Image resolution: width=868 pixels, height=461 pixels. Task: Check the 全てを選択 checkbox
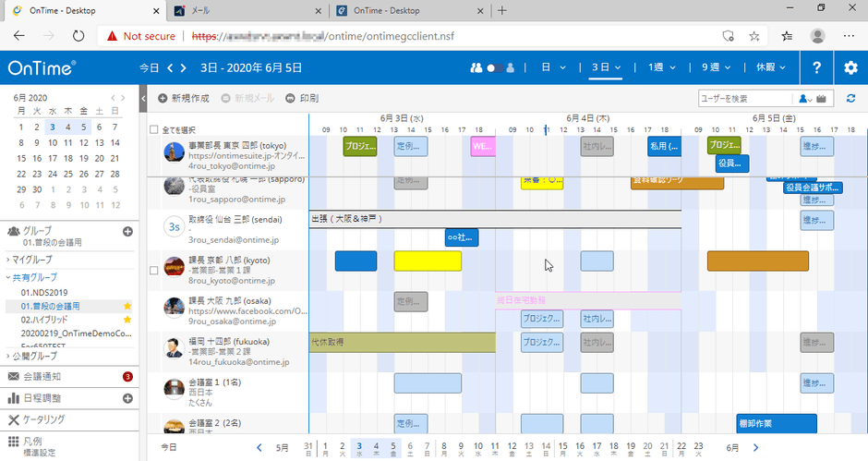point(153,130)
